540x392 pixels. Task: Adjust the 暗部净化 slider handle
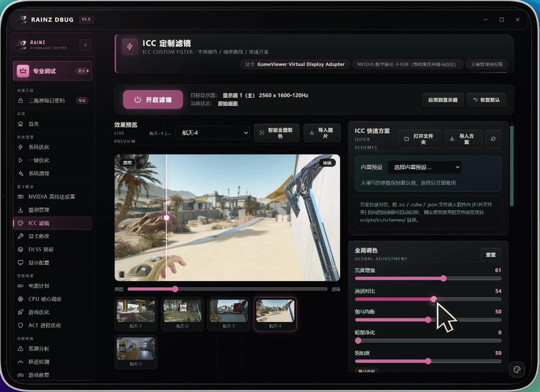click(x=358, y=341)
